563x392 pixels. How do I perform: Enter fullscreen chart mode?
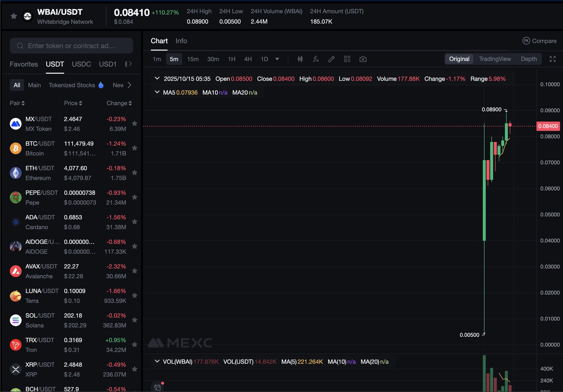[x=552, y=59]
